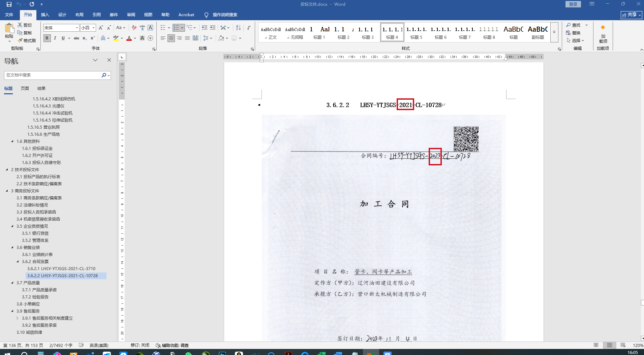Click the 共享 share button
Image resolution: width=644 pixels, height=355 pixels.
pos(632,15)
